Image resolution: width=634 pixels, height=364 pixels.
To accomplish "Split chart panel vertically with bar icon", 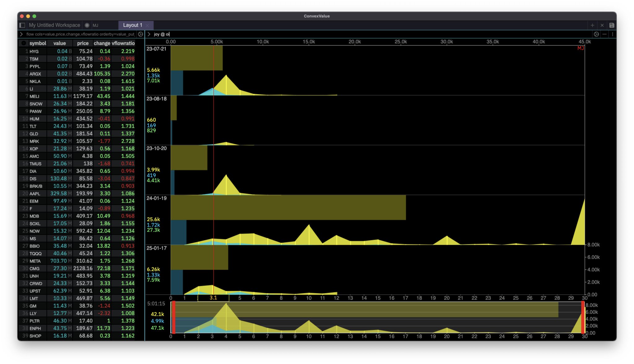I will point(612,34).
